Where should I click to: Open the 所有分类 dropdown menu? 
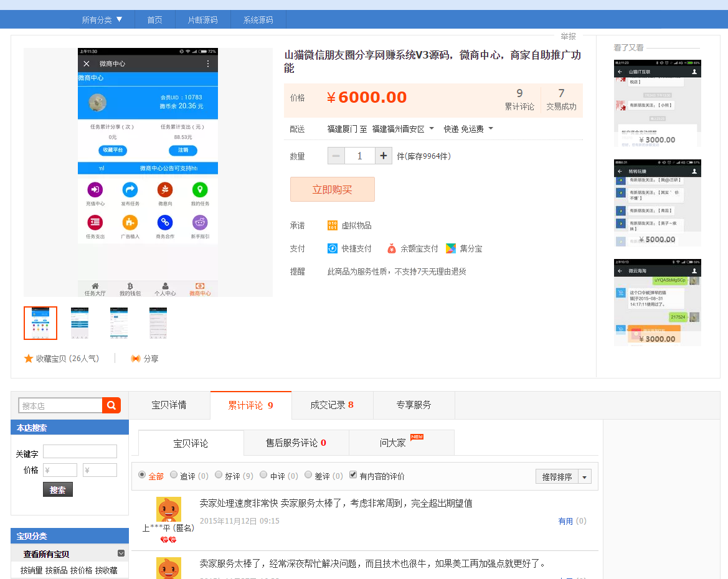[x=102, y=20]
